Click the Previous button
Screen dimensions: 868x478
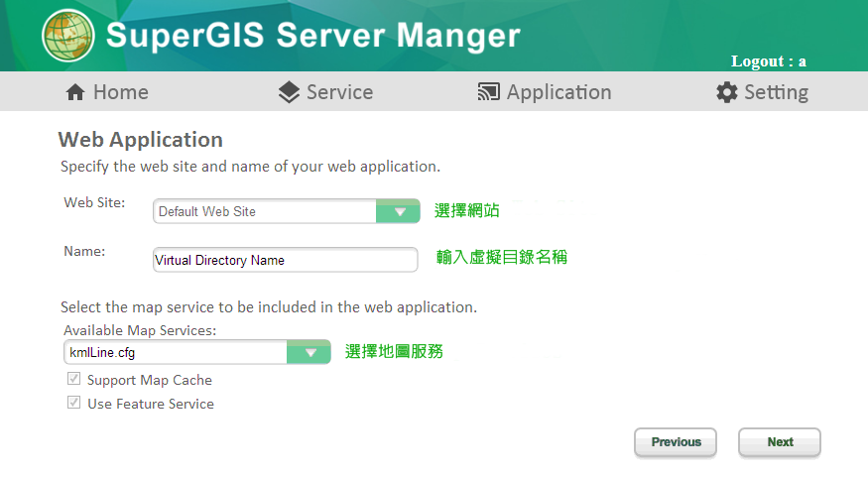click(676, 442)
